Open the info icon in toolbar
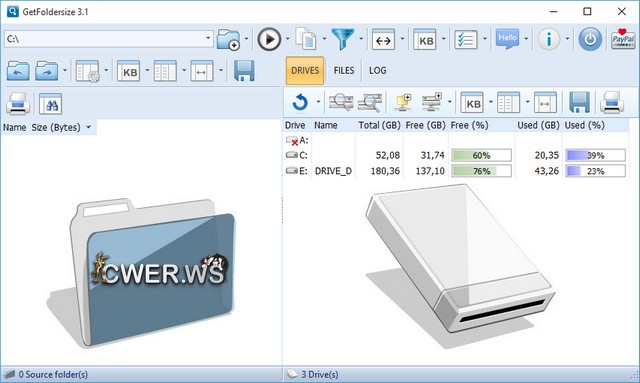Screen dimensions: 640x383 pyautogui.click(x=549, y=39)
